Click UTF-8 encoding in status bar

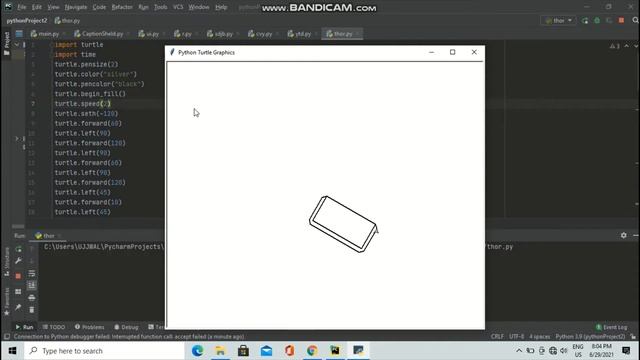[516, 336]
